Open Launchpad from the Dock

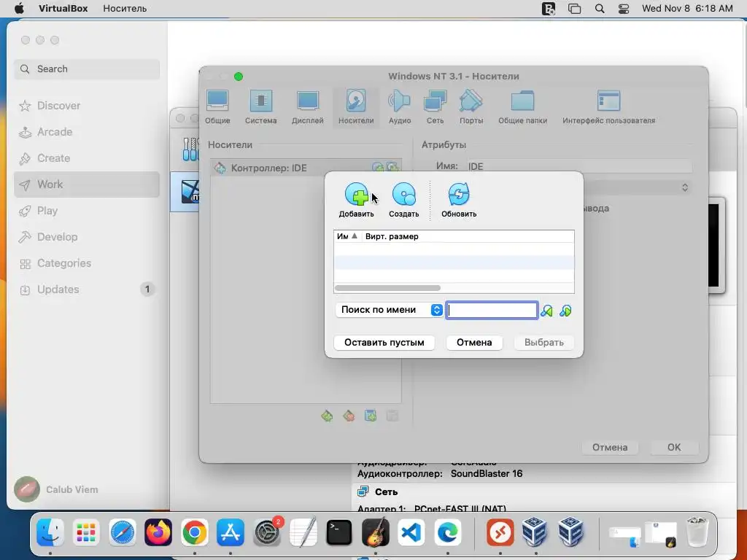point(86,532)
